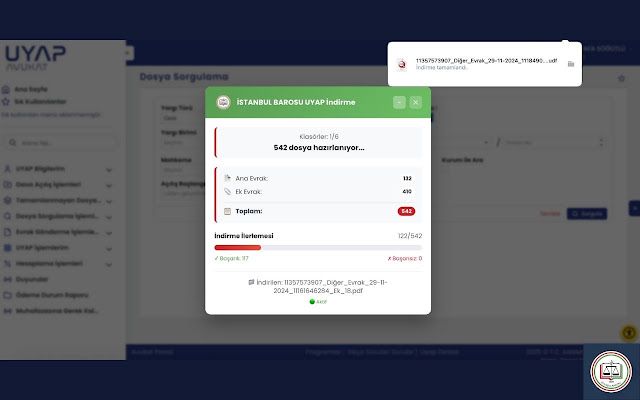Open the Sık Kullanılanlar menu item
This screenshot has width=640, height=400.
[40, 102]
